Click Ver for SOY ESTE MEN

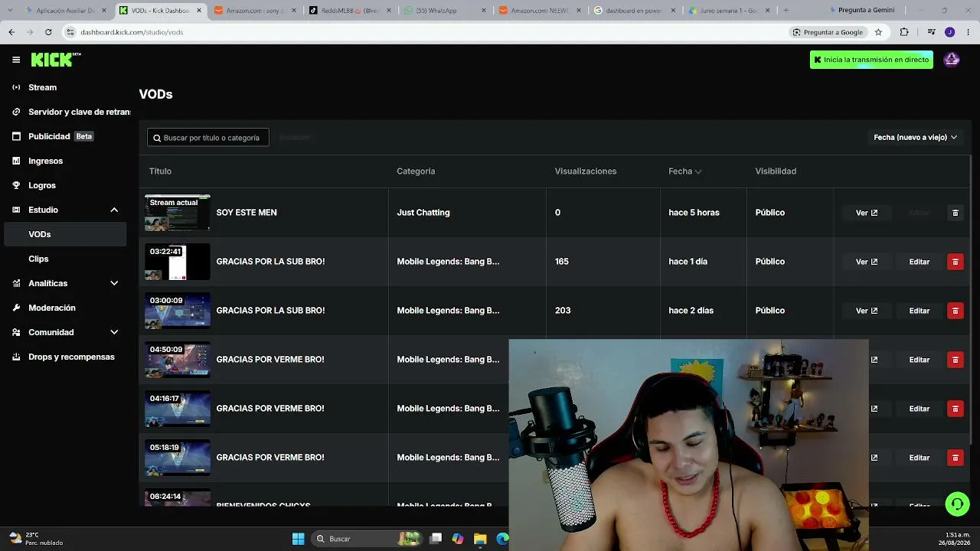click(x=867, y=213)
